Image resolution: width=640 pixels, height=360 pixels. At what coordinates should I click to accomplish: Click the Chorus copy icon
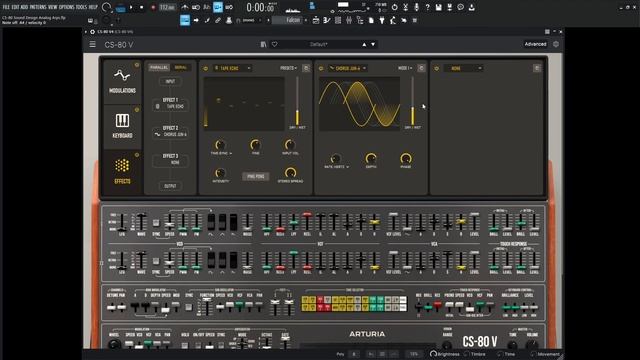coord(422,68)
